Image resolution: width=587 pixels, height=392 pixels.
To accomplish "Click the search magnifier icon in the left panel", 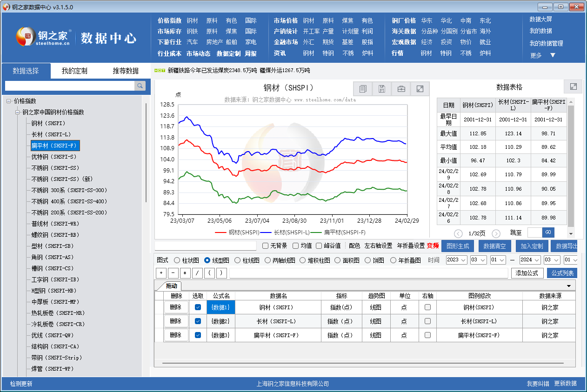I will coord(140,86).
